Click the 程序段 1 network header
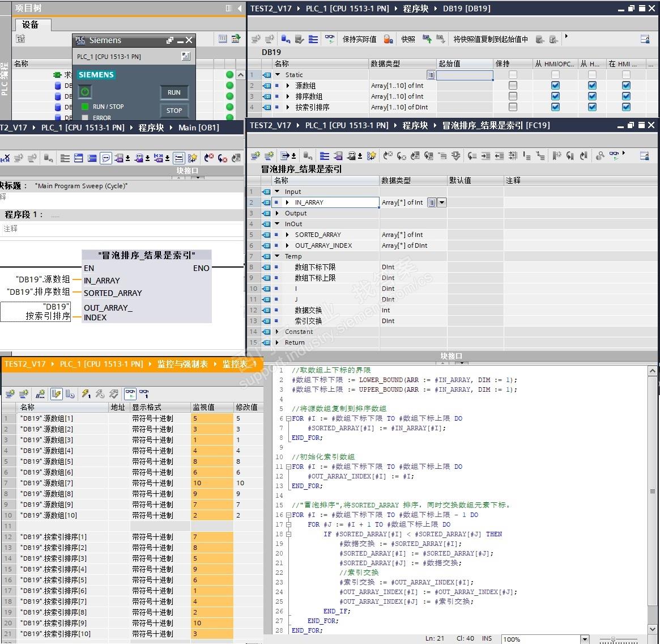 (x=24, y=214)
